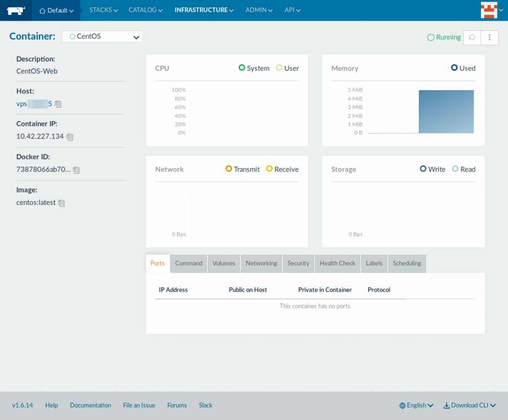Toggle Receive on the Network graph
The height and width of the screenshot is (420, 508).
[282, 169]
